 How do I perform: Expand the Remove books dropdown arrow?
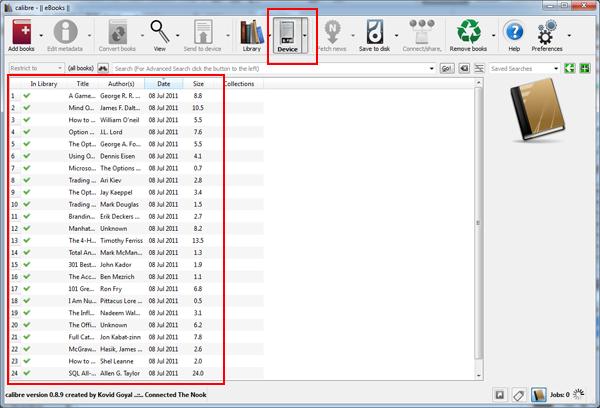(x=494, y=36)
